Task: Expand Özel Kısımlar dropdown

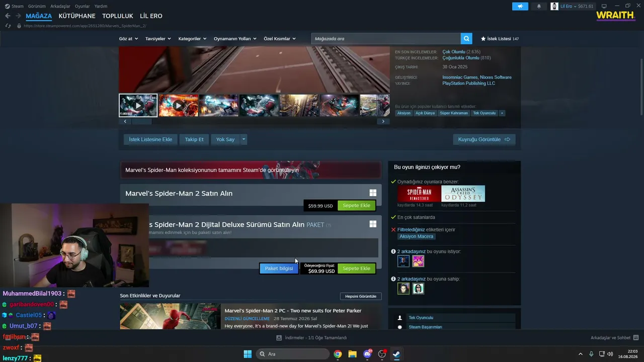Action: 280,39
